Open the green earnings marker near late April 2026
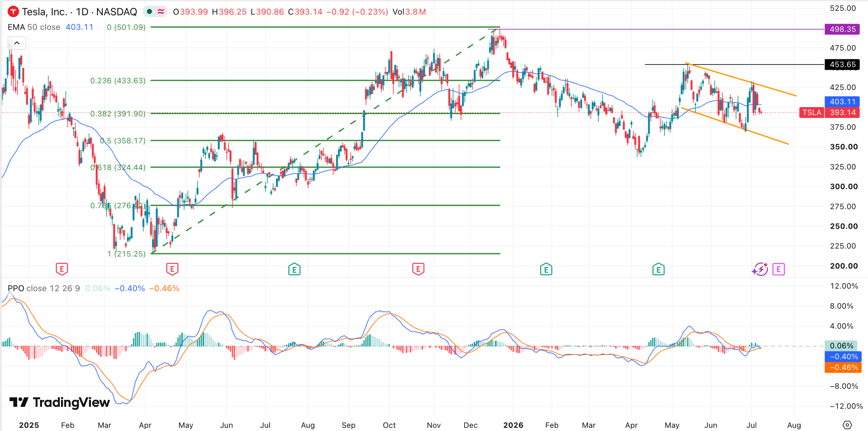The height and width of the screenshot is (431, 868). click(658, 269)
